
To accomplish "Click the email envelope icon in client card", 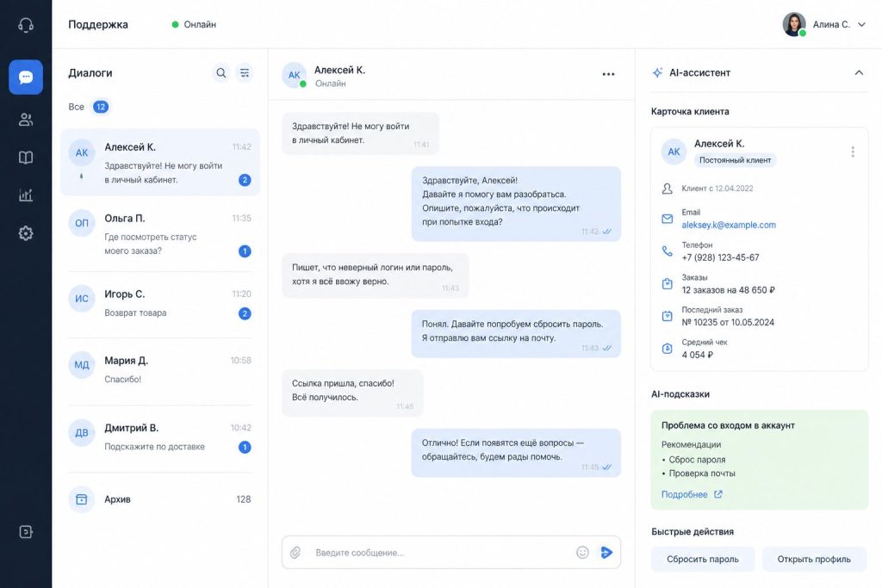I will [x=668, y=219].
